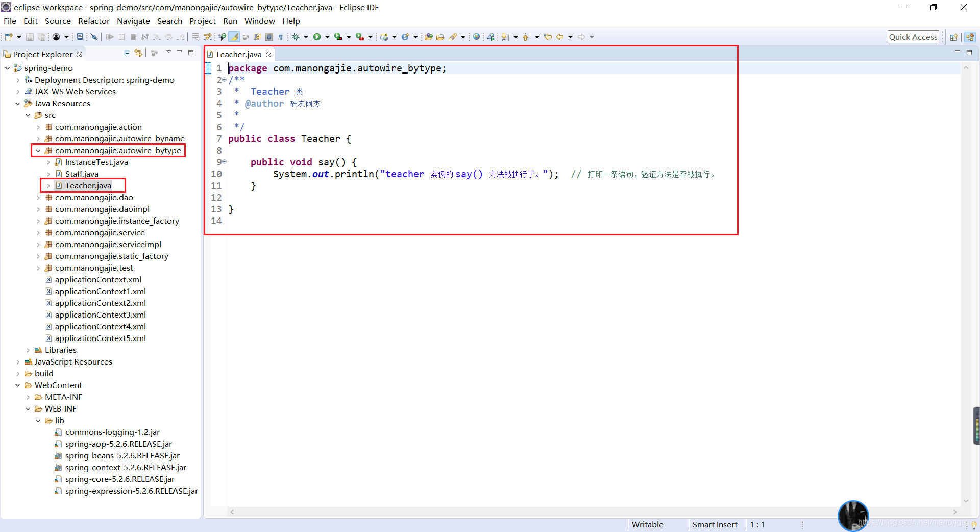
Task: Click the Smart Insert status field
Action: click(715, 525)
